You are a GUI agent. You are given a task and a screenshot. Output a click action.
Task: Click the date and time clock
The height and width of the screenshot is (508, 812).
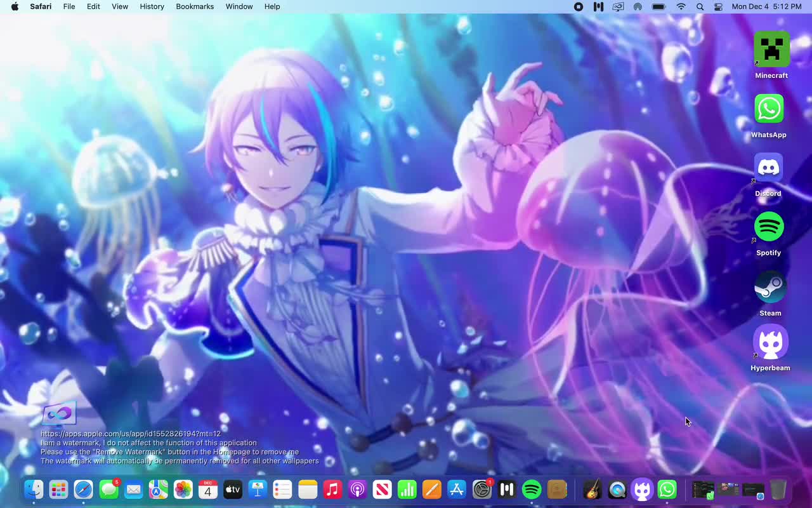[766, 6]
